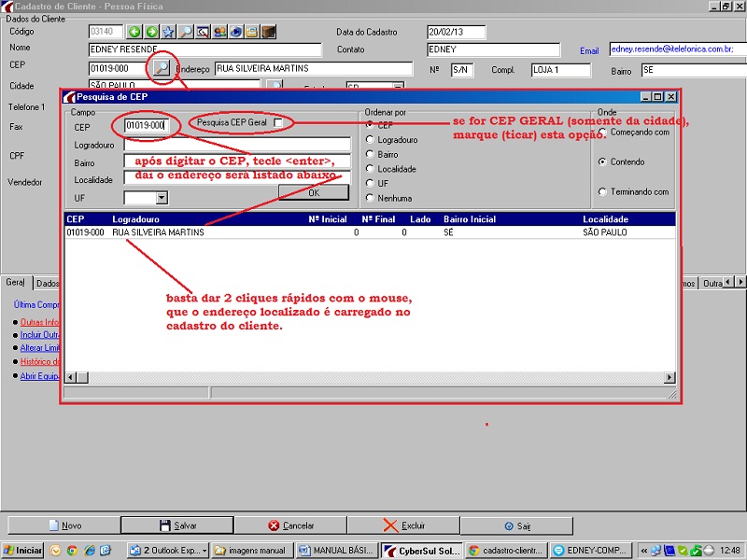
Task: Open the Iniciar start button
Action: click(22, 551)
